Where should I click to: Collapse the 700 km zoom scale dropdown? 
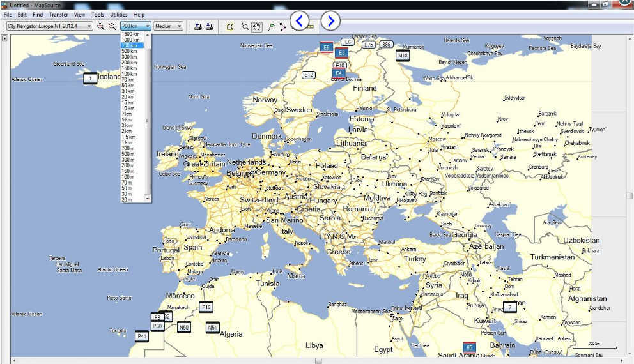[136, 26]
